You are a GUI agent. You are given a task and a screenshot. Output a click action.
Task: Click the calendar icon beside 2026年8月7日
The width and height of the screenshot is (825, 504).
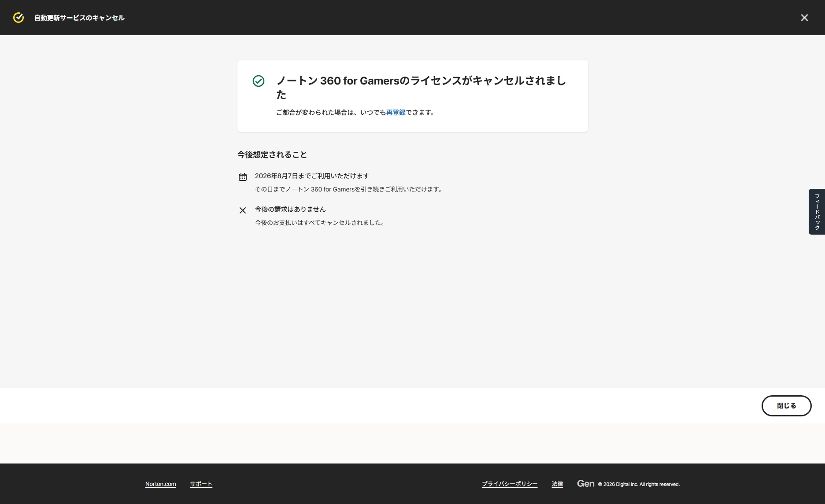243,177
